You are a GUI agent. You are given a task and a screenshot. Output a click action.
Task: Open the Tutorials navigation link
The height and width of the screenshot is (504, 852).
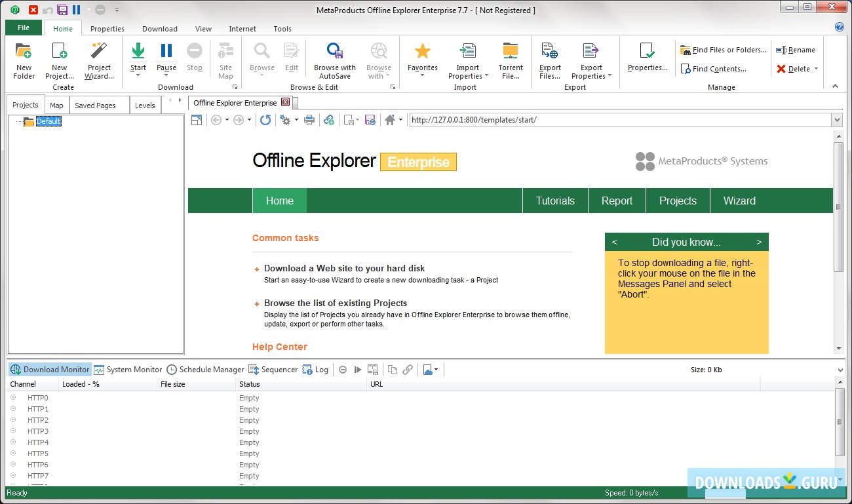[555, 201]
